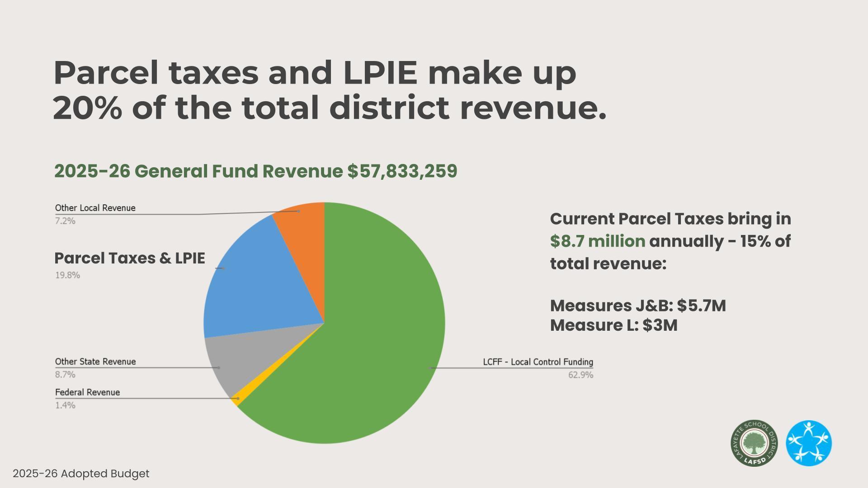Screen dimensions: 868x488
Task: Click the blue star-people LPIE logo
Action: 809,443
